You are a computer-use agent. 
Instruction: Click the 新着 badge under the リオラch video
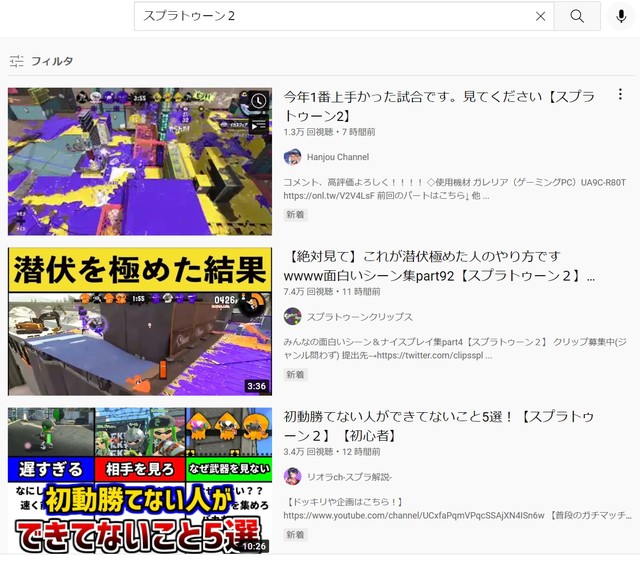[295, 535]
